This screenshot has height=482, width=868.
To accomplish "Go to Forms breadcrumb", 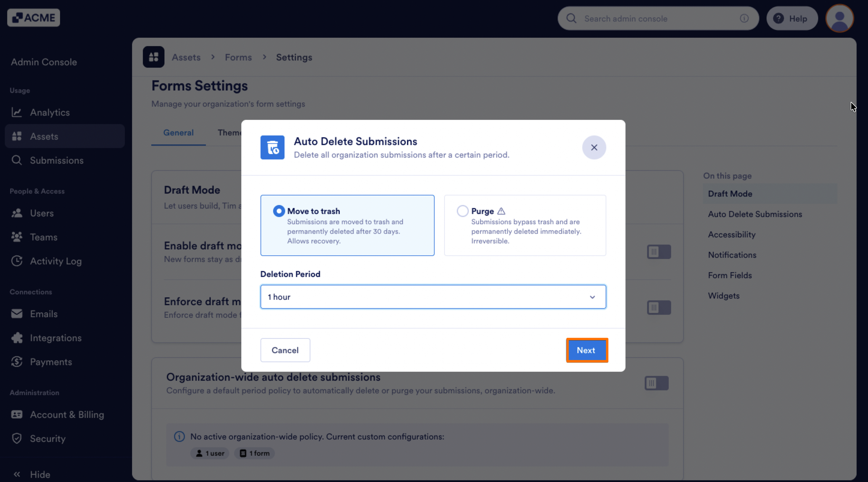I will point(238,57).
